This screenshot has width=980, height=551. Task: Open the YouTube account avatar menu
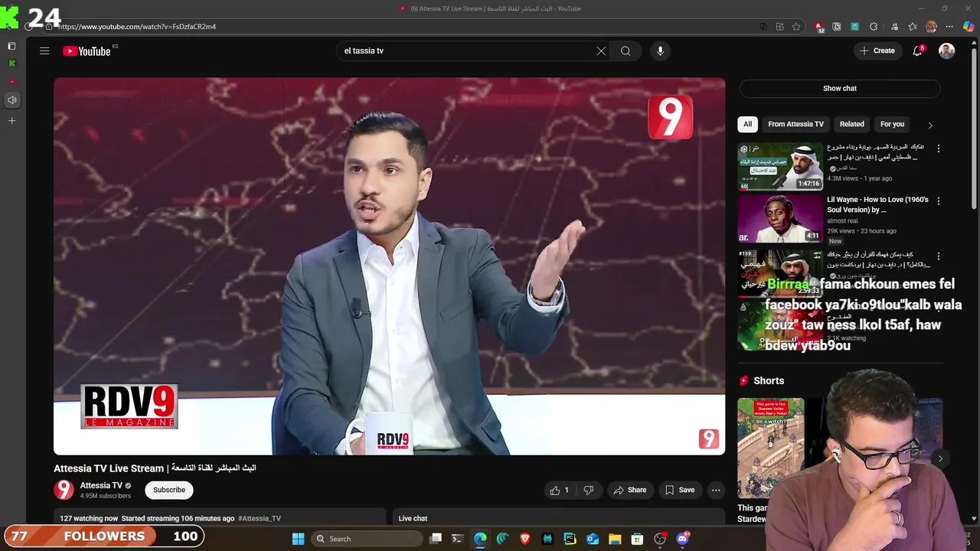[946, 51]
